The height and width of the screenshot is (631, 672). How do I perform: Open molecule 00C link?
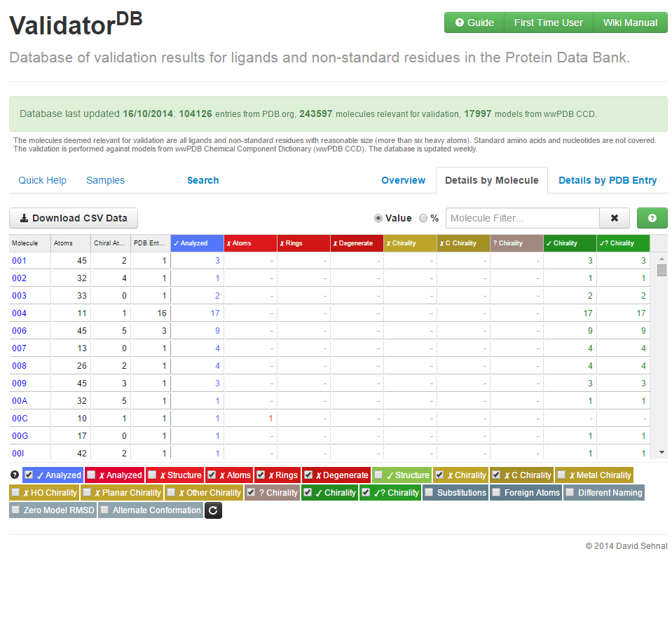pyautogui.click(x=20, y=419)
